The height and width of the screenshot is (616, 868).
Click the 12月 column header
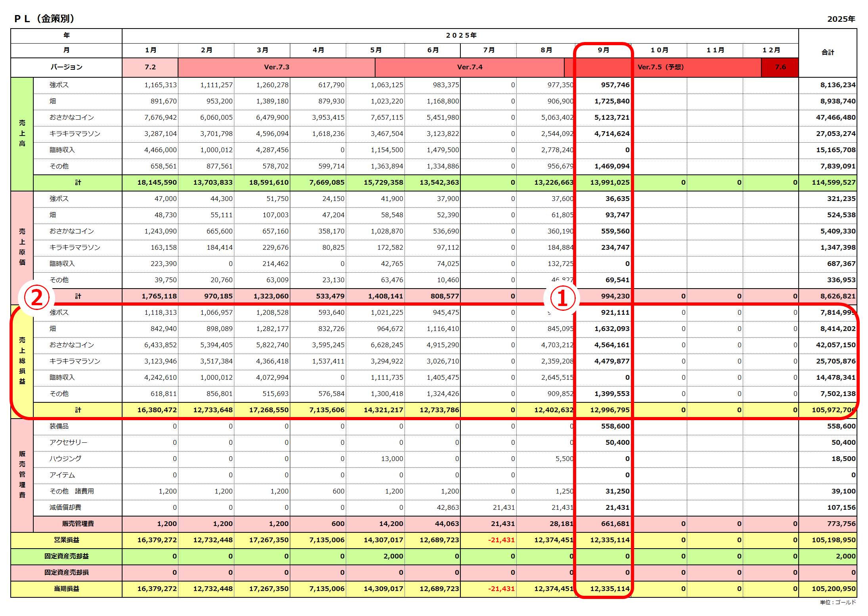[771, 50]
